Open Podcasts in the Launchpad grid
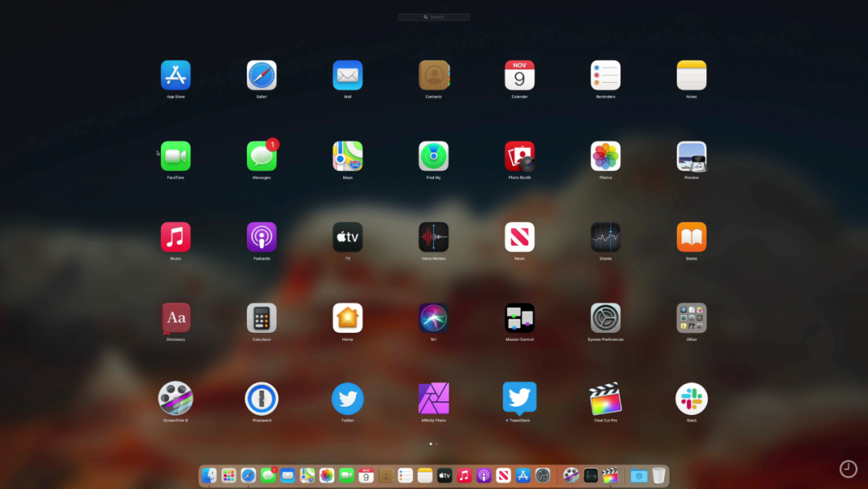 261,237
